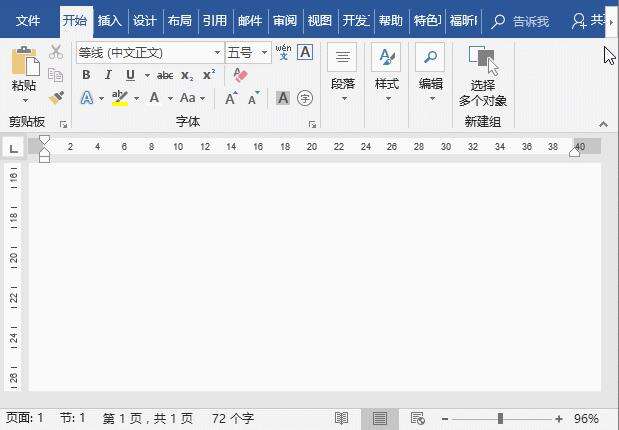619x430 pixels.
Task: Open underline style dropdown arrow
Action: coord(147,75)
